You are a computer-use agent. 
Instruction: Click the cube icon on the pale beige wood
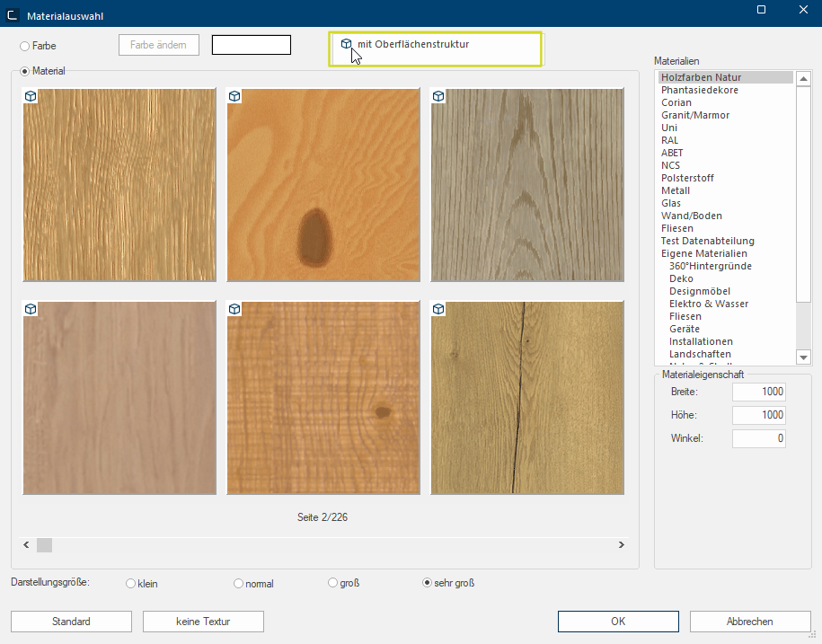[x=31, y=309]
